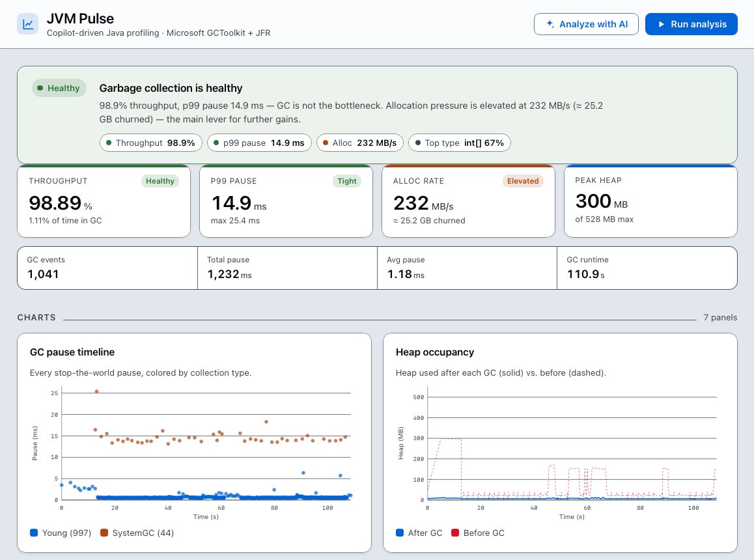Click 'max 25.4 ms' text
Screen dimensions: 754x560
(235, 220)
